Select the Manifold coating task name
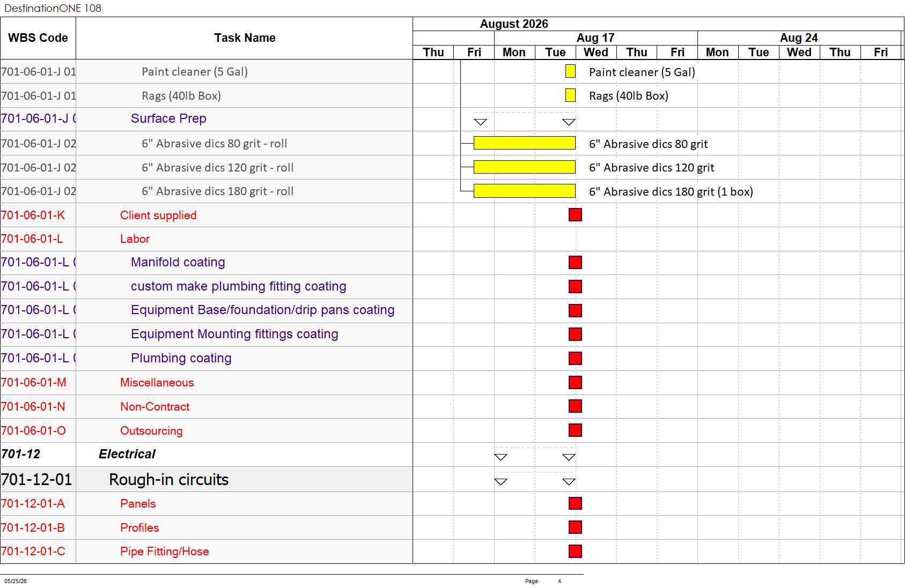905x588 pixels. click(245, 263)
